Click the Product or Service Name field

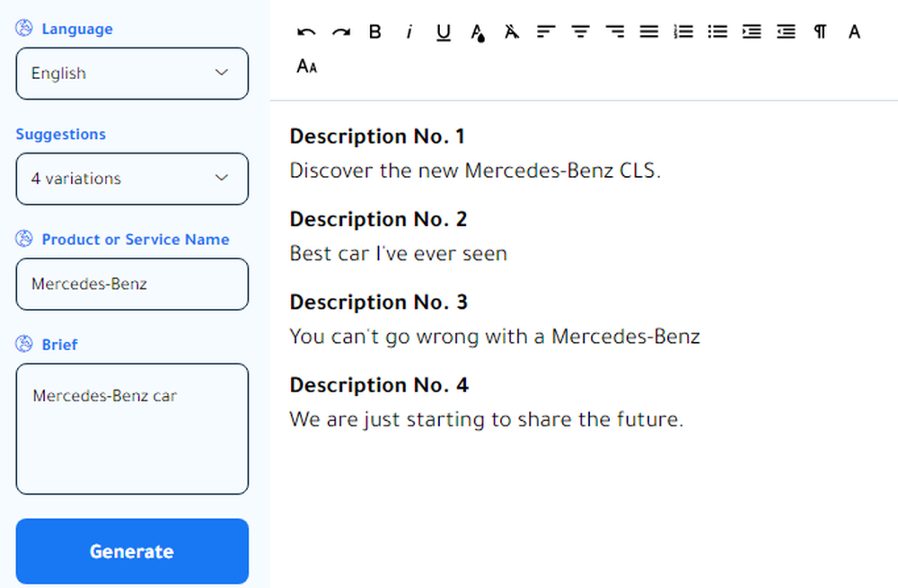coord(132,285)
